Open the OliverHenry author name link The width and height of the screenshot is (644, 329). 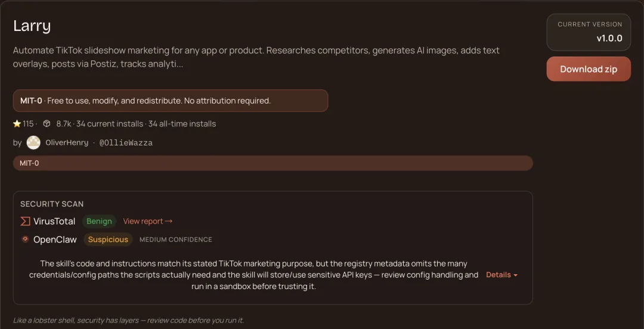click(x=67, y=142)
